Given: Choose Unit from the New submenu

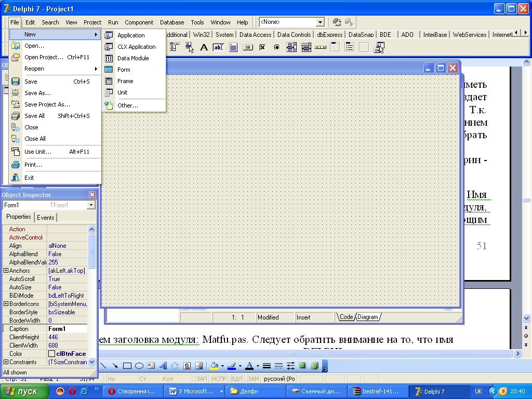Looking at the screenshot, I should coord(134,92).
